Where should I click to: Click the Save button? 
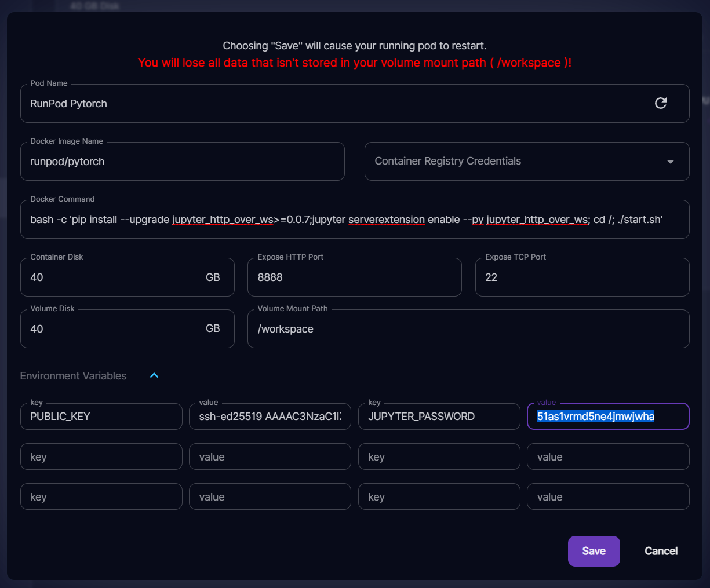tap(594, 551)
